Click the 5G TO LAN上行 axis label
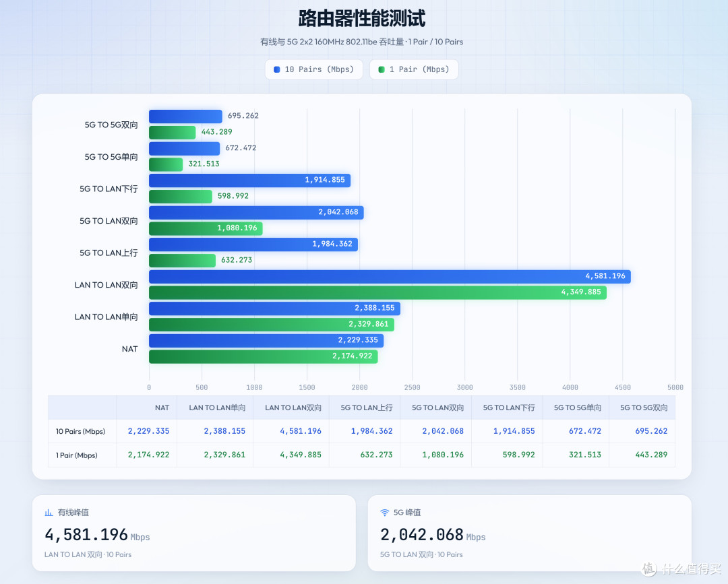The image size is (728, 584). click(109, 253)
